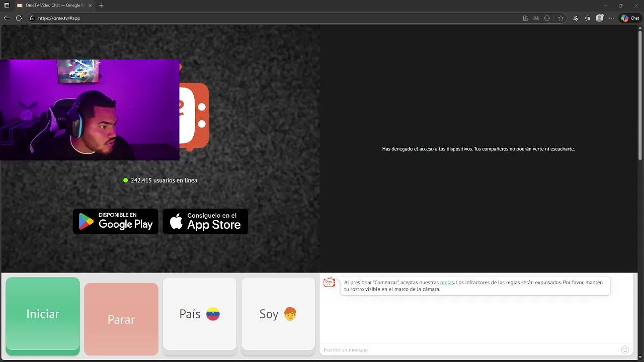The width and height of the screenshot is (644, 362).
Task: Open the App Store download badge
Action: (x=205, y=221)
